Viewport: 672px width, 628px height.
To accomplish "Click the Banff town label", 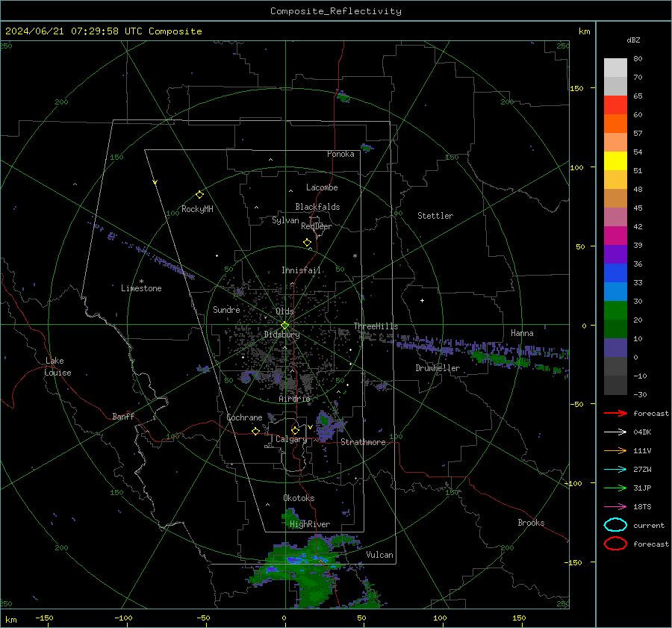I will (x=123, y=416).
